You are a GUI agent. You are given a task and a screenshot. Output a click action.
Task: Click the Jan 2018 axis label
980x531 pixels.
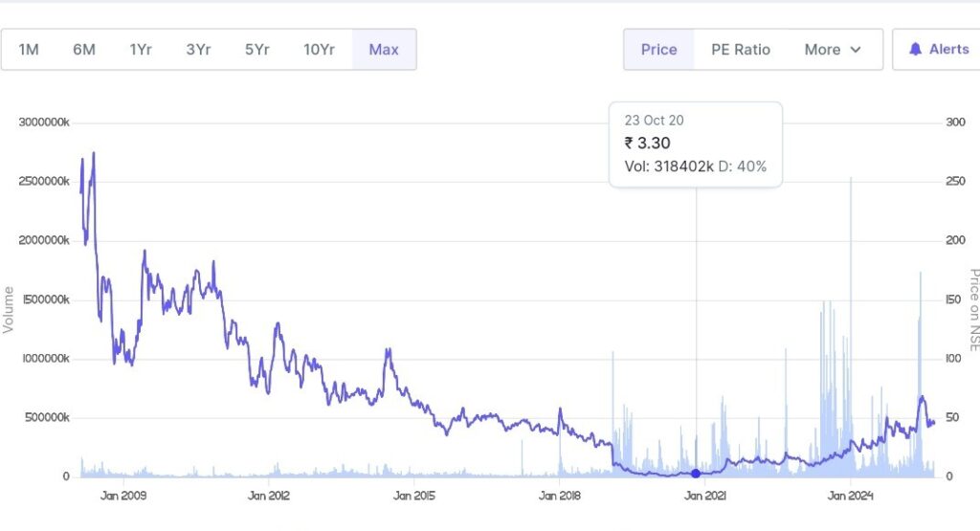click(560, 496)
